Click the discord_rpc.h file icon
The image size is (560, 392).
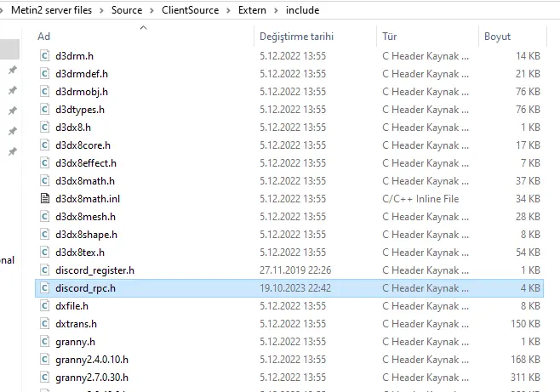(x=46, y=287)
